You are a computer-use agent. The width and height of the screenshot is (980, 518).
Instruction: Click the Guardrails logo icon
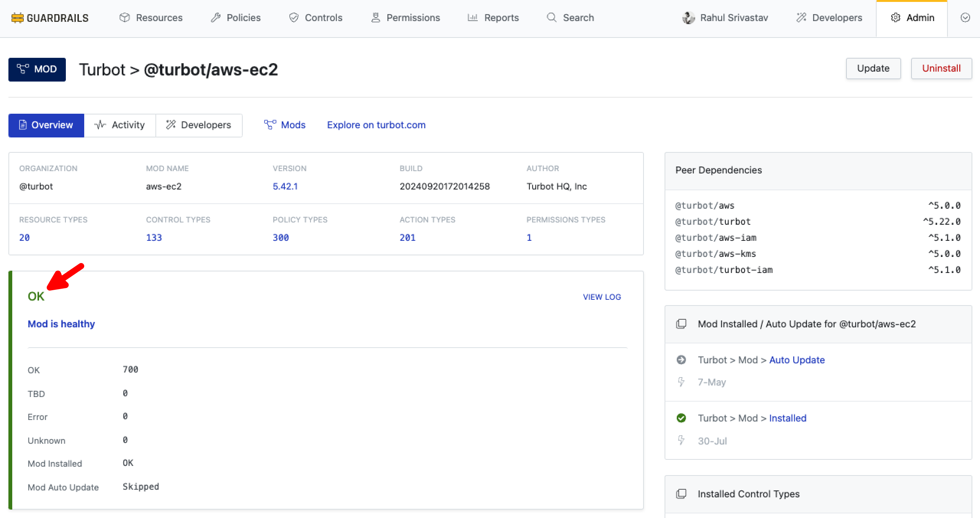pos(17,18)
